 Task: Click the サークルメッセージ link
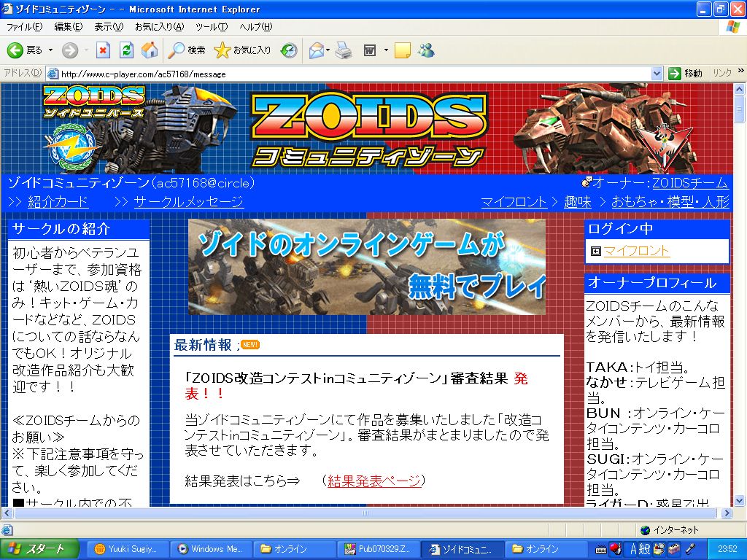[x=188, y=202]
